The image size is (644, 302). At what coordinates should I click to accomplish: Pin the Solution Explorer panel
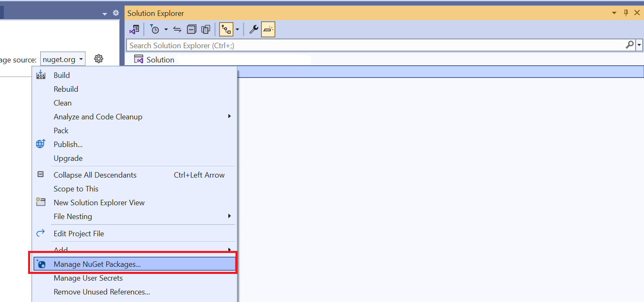(x=626, y=13)
